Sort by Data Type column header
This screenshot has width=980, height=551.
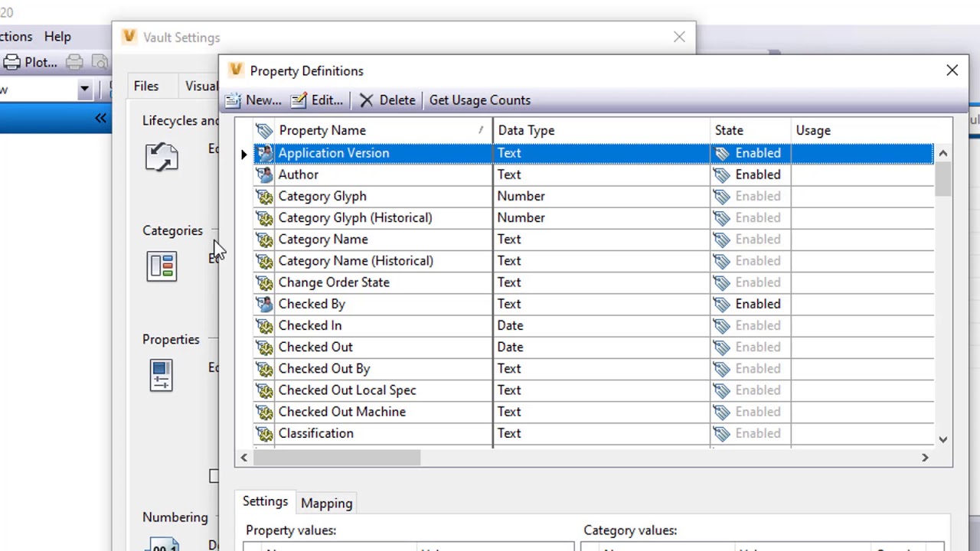(602, 131)
